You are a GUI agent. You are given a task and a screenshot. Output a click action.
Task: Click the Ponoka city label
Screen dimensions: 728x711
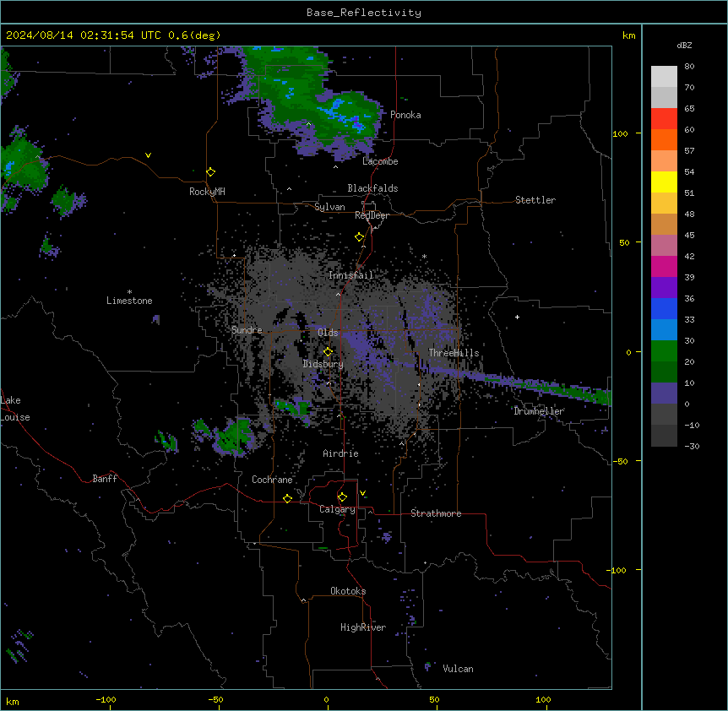(x=405, y=115)
